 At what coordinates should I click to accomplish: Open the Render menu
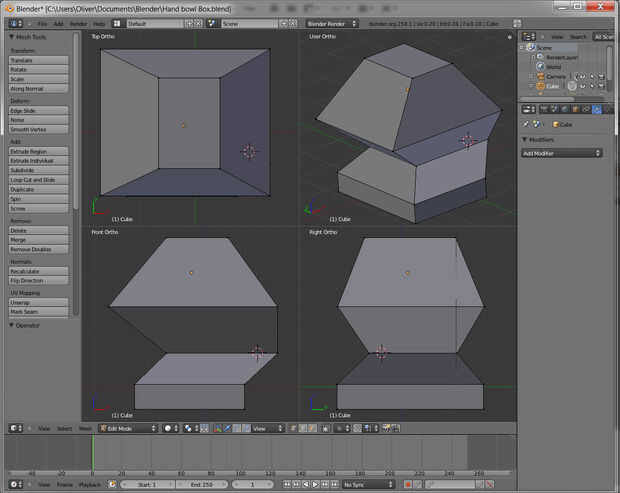[79, 23]
